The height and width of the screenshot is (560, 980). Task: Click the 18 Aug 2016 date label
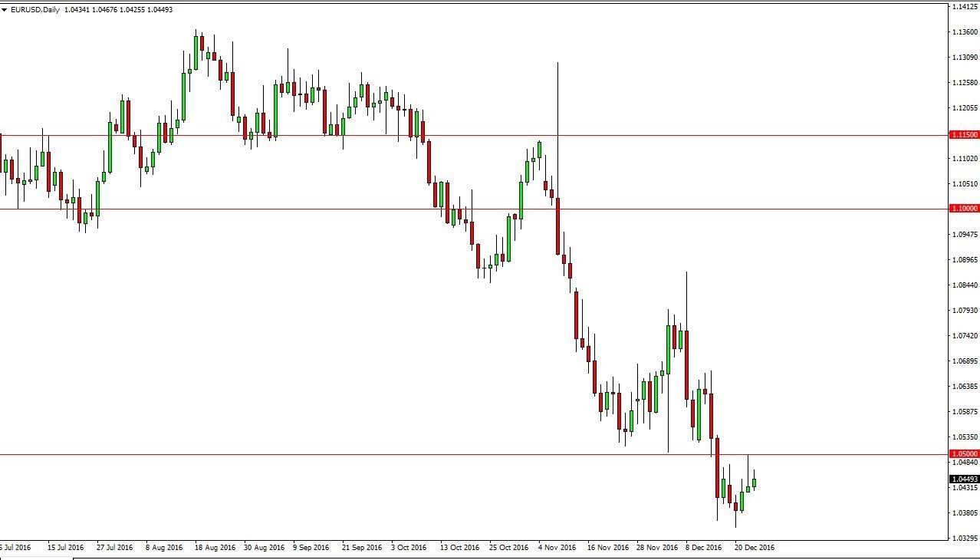(x=216, y=548)
